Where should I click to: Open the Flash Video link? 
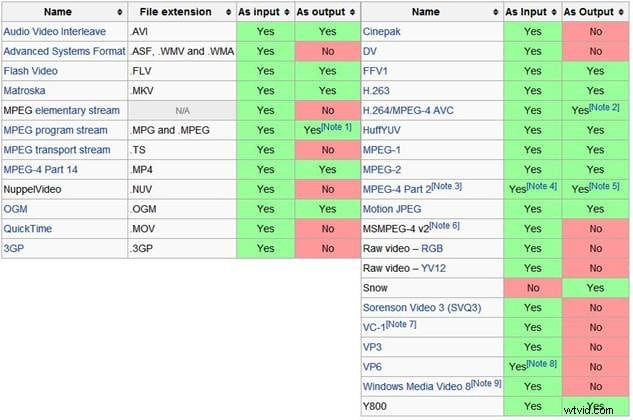pyautogui.click(x=31, y=71)
